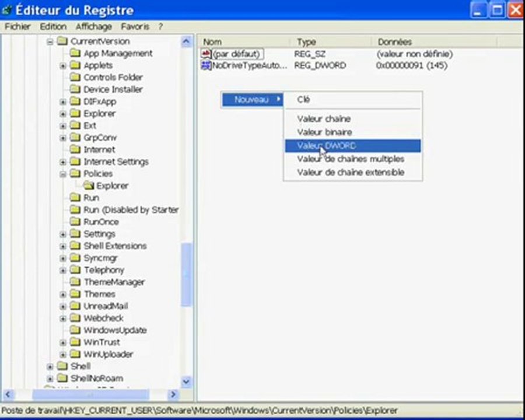Click the horizontal scrollbar left arrow
Screen dimensions: 525x420
8,394
